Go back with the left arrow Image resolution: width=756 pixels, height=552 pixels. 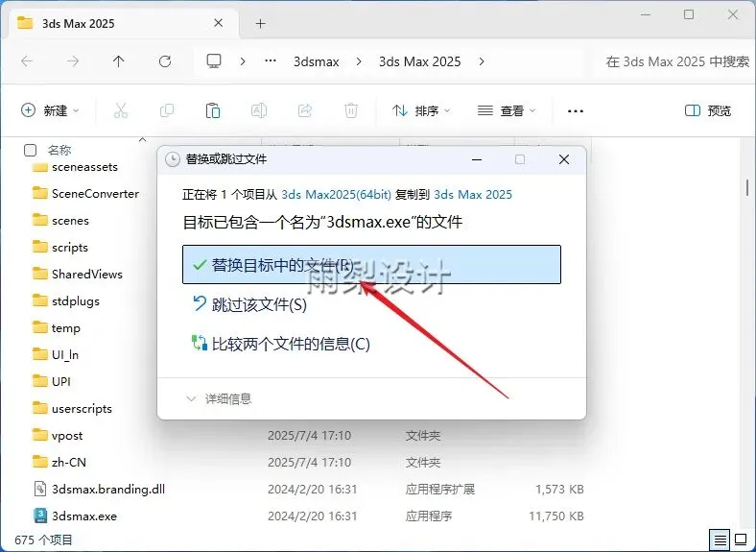[27, 61]
